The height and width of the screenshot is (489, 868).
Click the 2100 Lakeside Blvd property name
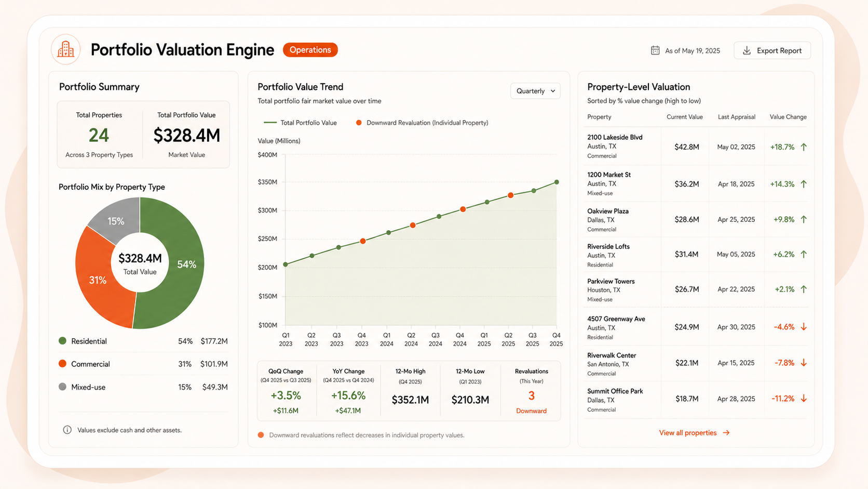tap(615, 137)
